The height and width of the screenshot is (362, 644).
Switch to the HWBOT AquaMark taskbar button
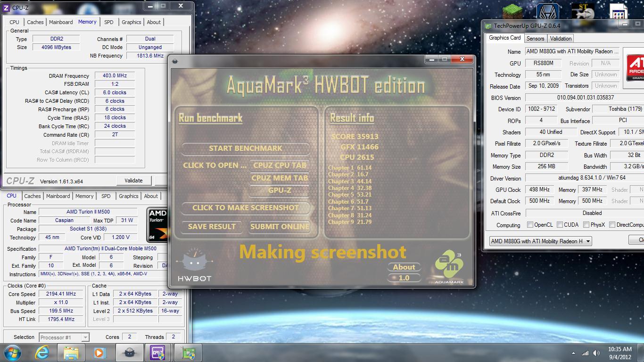coord(129,353)
